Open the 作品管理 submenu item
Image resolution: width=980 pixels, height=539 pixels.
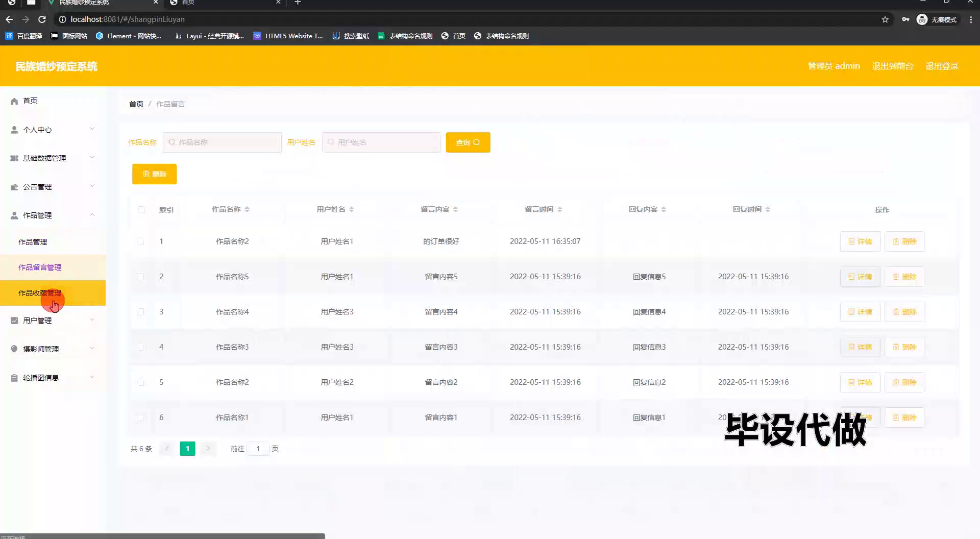click(53, 242)
